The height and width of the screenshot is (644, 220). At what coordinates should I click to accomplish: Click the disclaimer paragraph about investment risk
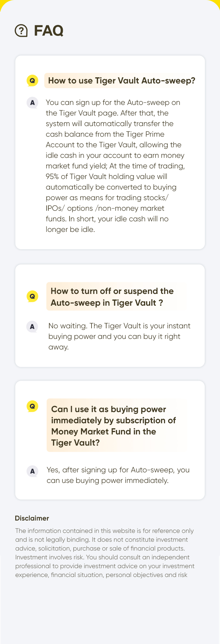105,553
